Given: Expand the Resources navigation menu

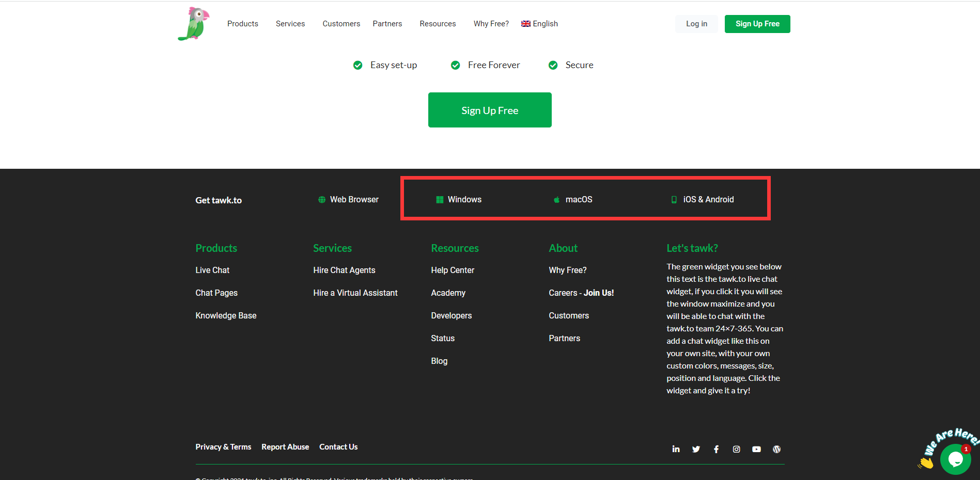Looking at the screenshot, I should (438, 24).
